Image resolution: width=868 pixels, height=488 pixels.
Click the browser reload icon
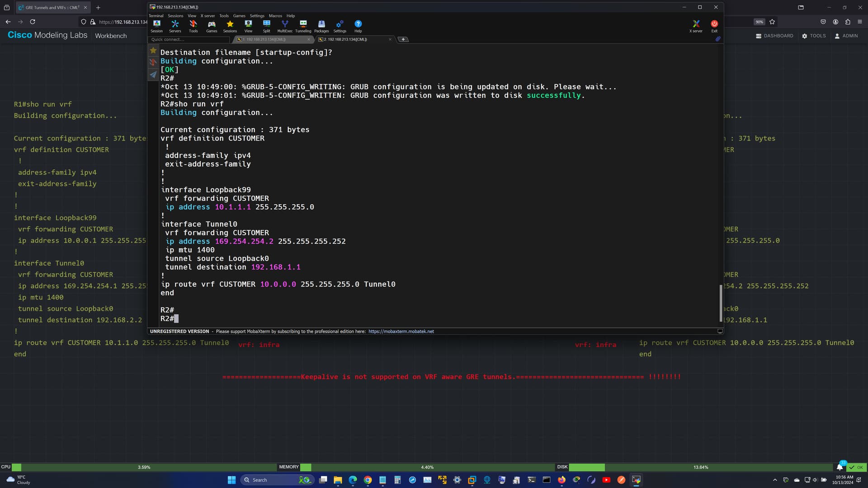point(33,22)
